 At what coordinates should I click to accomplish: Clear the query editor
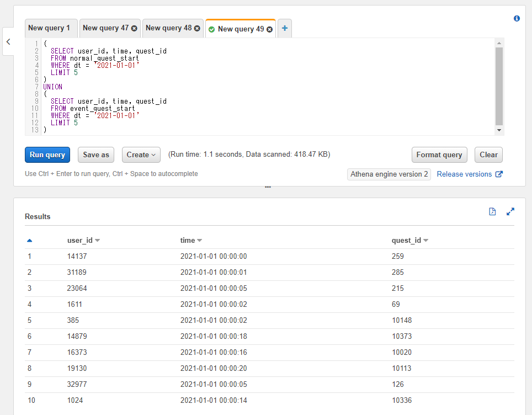click(x=488, y=155)
